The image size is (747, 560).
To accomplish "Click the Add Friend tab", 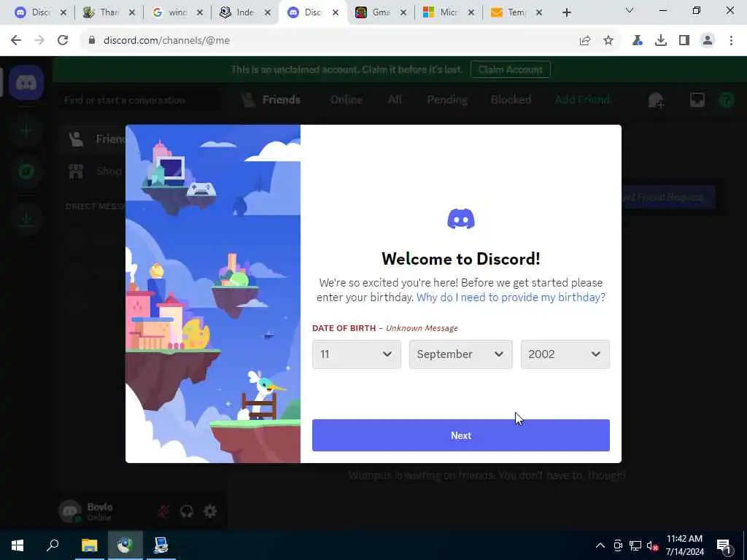I will pos(582,100).
